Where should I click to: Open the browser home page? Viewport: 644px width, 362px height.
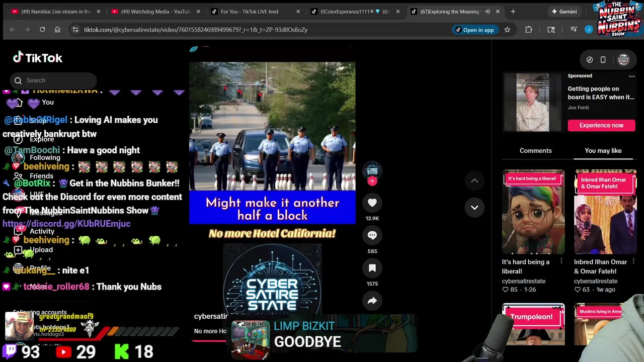(57, 30)
